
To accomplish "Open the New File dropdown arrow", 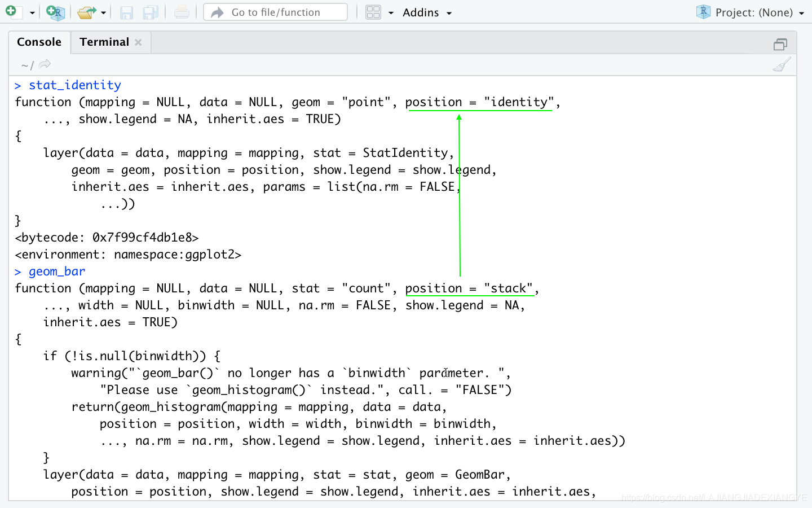I will 32,13.
